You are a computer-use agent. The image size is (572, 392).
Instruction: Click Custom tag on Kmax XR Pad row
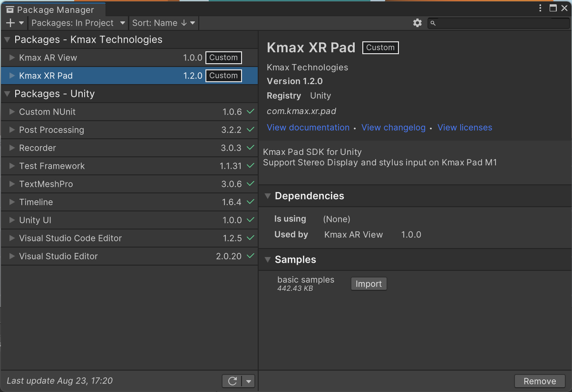[223, 76]
